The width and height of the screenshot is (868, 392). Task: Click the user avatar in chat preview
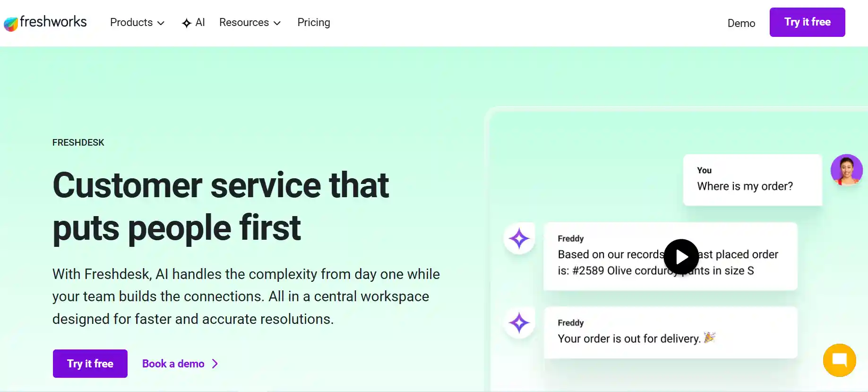[x=847, y=170]
